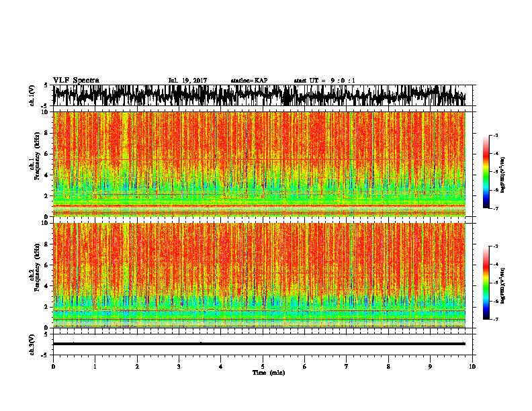
Task: Click the ch.2 color scale bar
Action: click(x=486, y=283)
